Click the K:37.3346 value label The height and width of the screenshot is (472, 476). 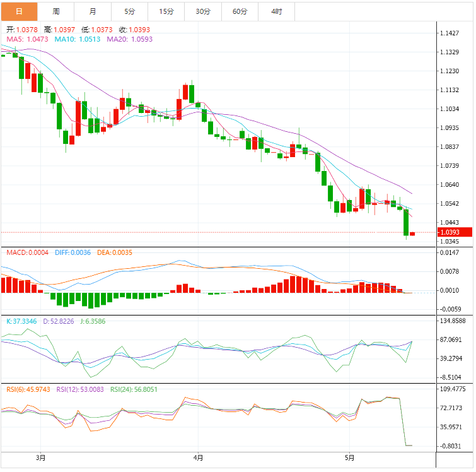click(x=21, y=321)
